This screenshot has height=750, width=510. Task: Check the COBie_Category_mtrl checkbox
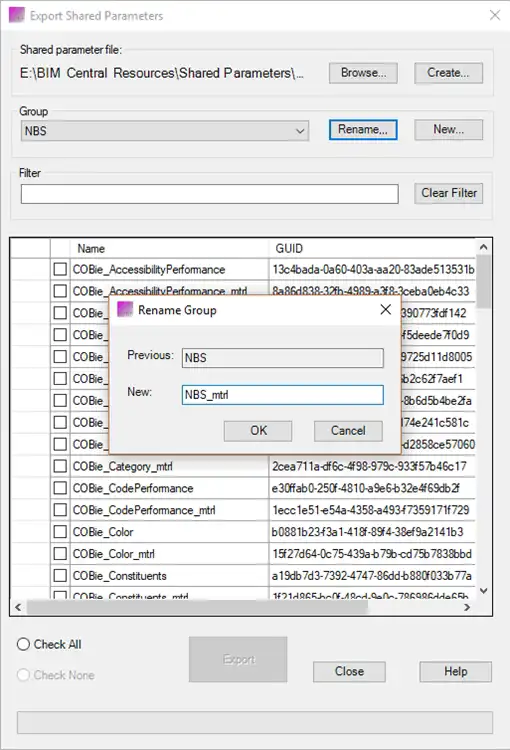(60, 466)
